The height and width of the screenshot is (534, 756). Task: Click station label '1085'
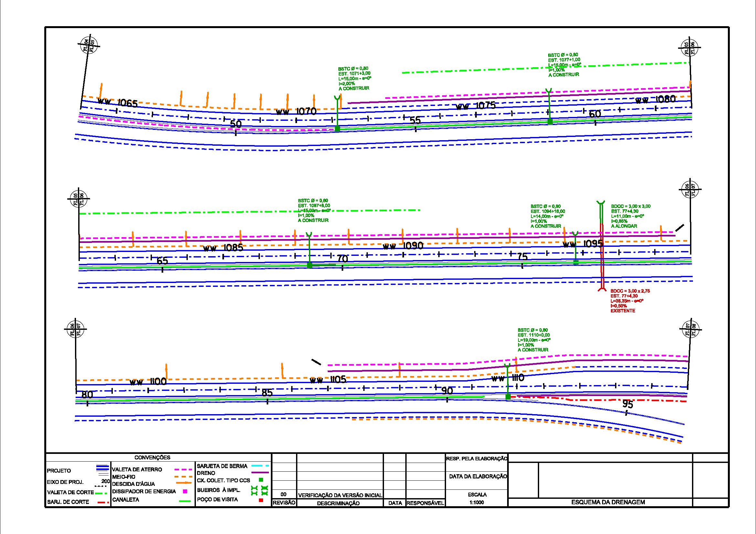pos(233,247)
